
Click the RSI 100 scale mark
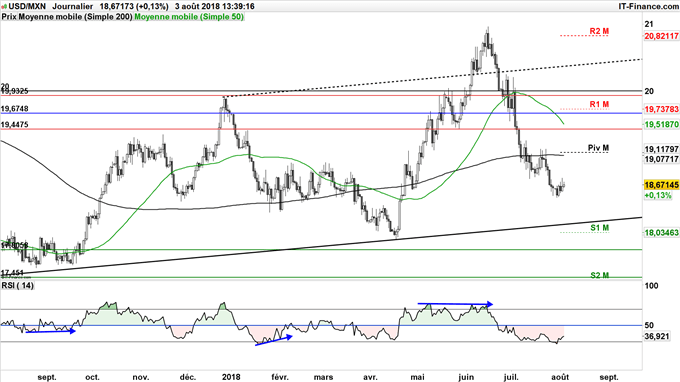tap(651, 286)
